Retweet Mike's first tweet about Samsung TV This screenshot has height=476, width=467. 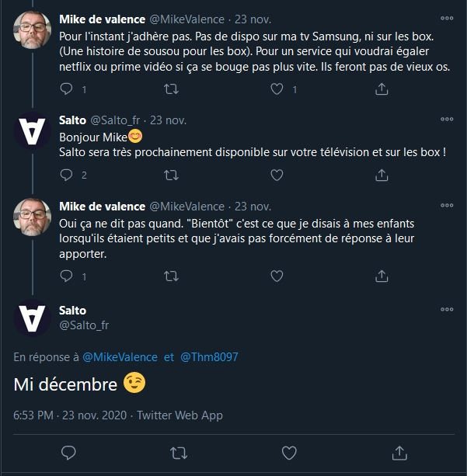pyautogui.click(x=172, y=89)
